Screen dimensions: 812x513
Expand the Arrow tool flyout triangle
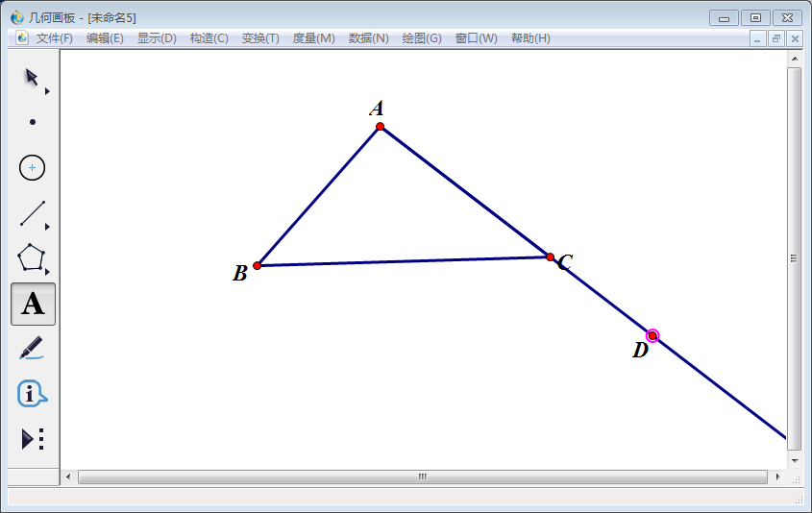point(47,91)
